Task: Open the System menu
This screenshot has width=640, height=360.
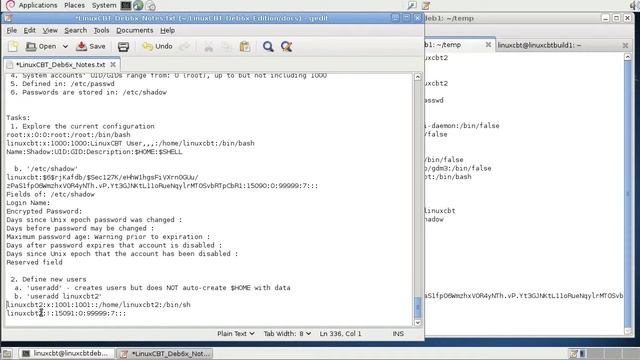Action: point(104,5)
